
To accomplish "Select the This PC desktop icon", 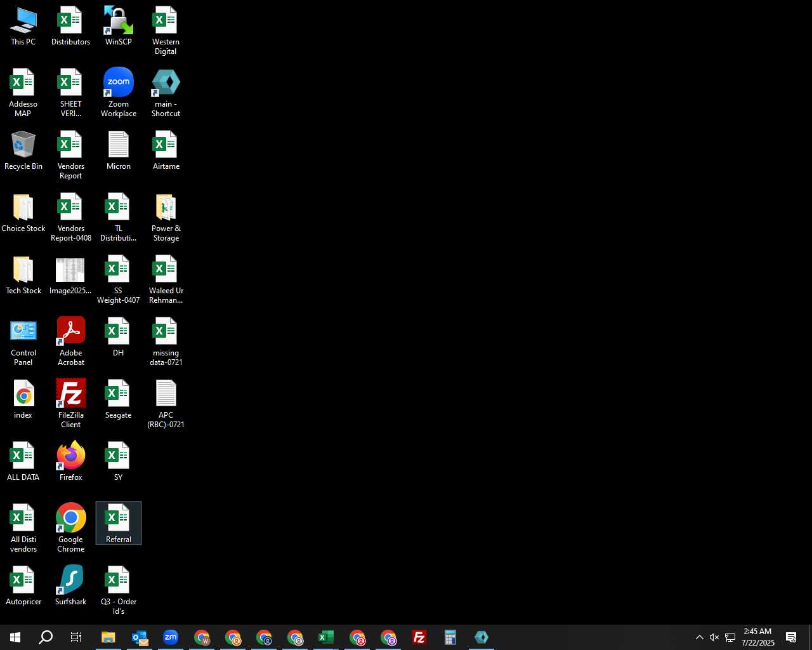I will click(x=23, y=27).
